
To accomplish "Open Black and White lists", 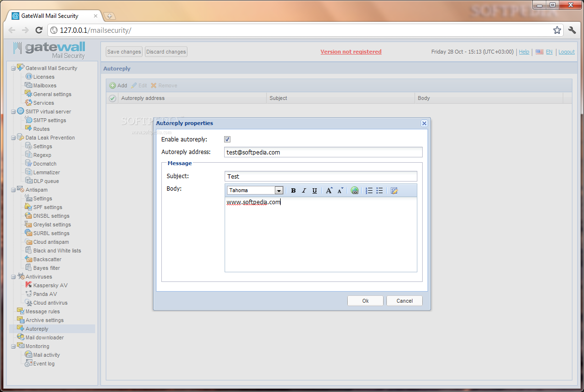I will [57, 251].
